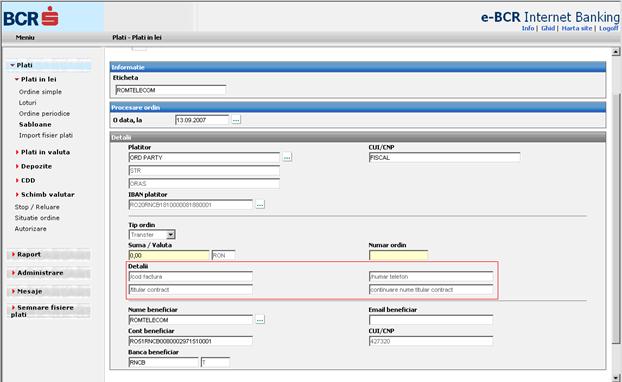Screen dimensions: 622x382
Task: Click the Harta site link
Action: (577, 28)
